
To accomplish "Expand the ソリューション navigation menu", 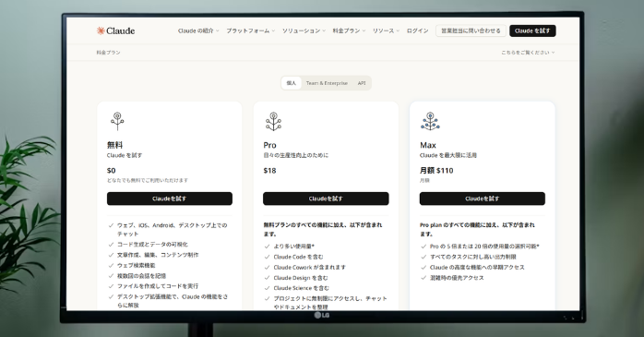I will (304, 30).
